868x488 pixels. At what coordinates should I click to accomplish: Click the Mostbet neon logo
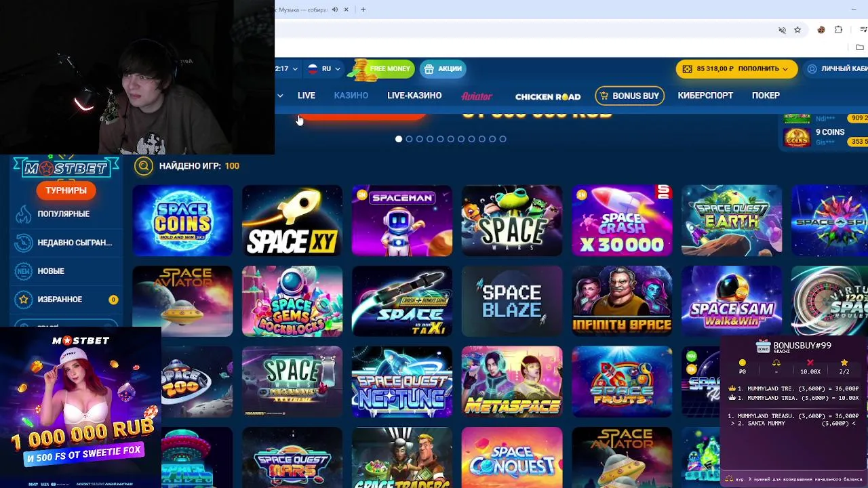tap(66, 168)
